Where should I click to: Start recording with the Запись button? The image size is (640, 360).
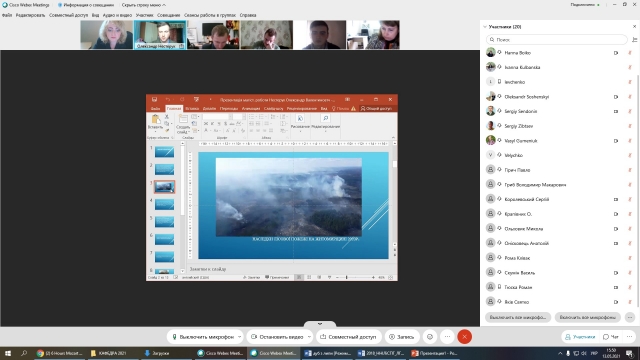coord(402,337)
